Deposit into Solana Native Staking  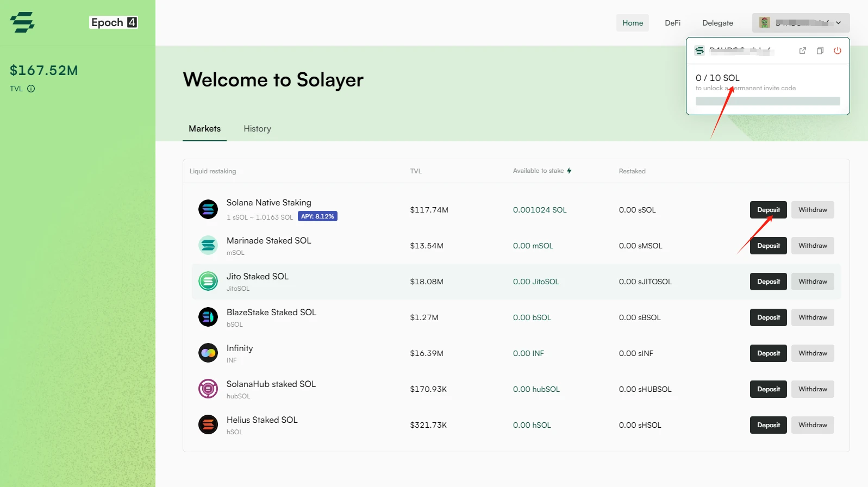768,210
